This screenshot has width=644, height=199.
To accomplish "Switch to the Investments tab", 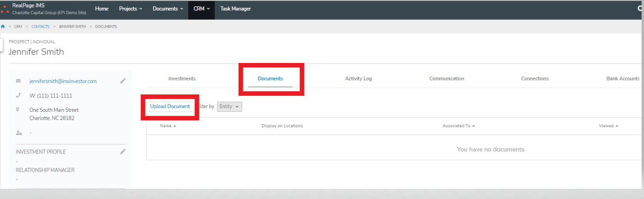I will 182,78.
